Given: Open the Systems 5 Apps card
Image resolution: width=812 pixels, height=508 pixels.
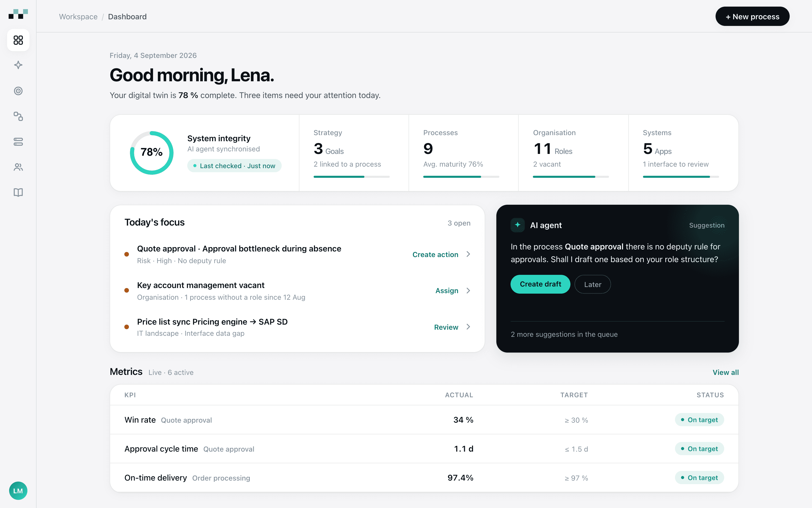Looking at the screenshot, I should pyautogui.click(x=683, y=153).
